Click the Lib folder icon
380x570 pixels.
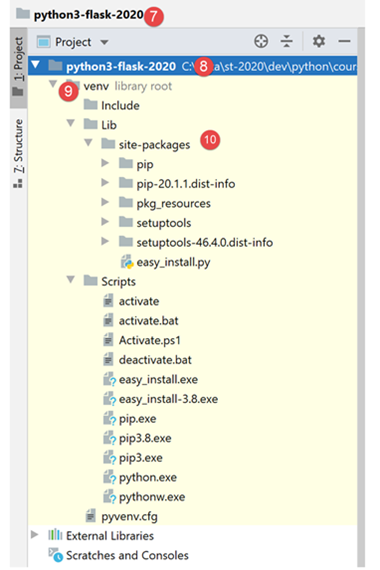(91, 124)
